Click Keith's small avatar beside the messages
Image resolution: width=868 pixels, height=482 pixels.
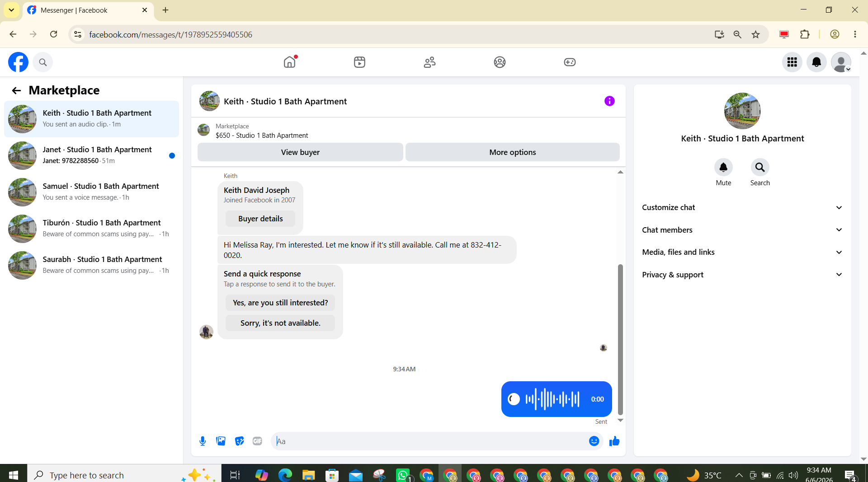point(206,332)
